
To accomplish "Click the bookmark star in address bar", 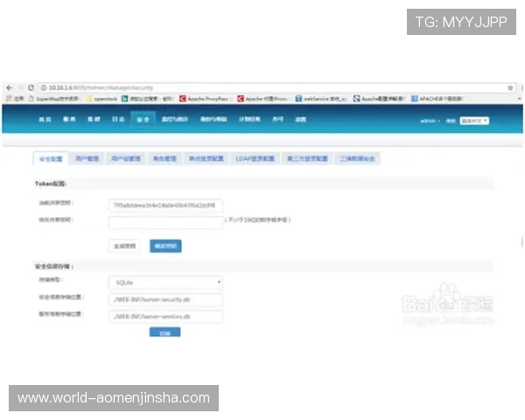I will tap(510, 88).
